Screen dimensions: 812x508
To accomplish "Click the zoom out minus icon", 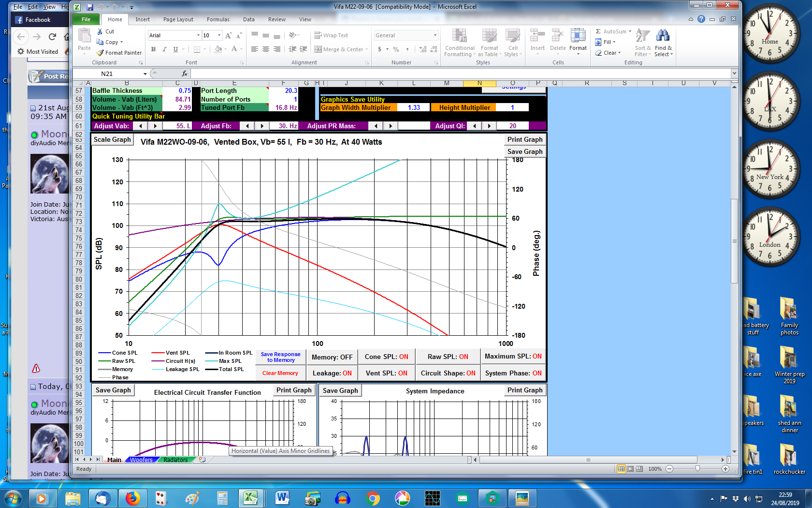I will (x=669, y=469).
